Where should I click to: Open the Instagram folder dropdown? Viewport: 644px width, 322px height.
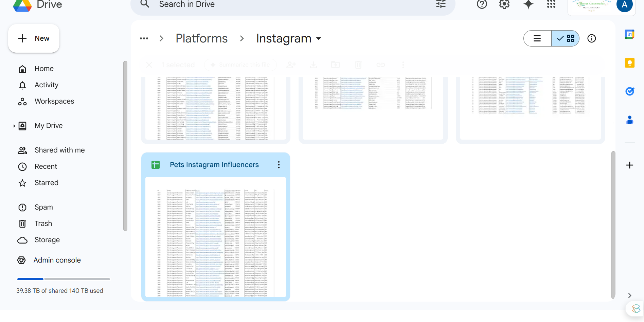[x=289, y=38]
